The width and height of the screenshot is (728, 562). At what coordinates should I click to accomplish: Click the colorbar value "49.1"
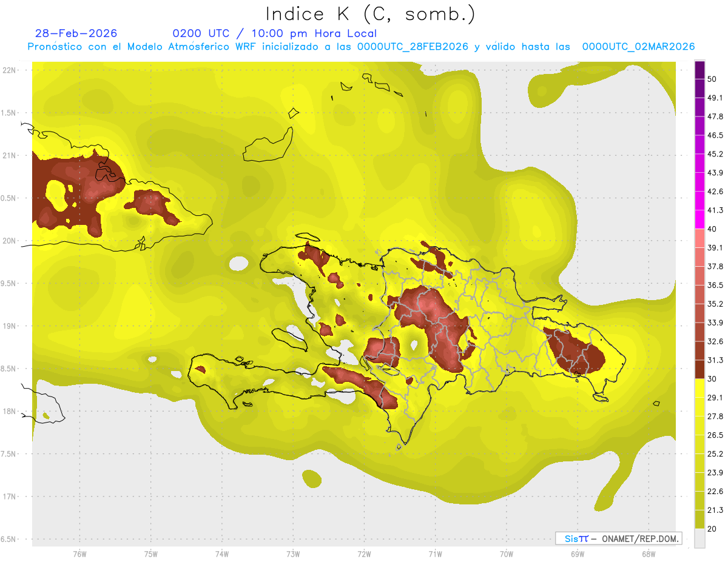(x=715, y=98)
